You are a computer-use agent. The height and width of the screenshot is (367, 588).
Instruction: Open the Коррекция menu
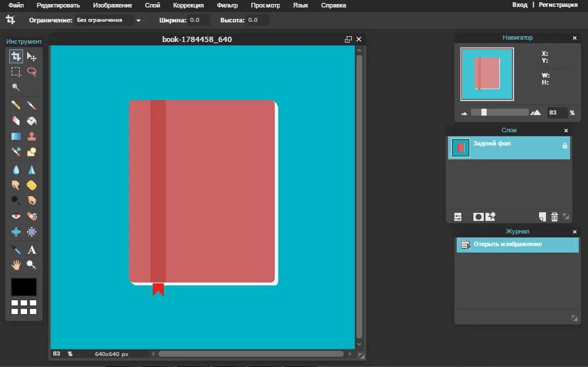(x=188, y=5)
